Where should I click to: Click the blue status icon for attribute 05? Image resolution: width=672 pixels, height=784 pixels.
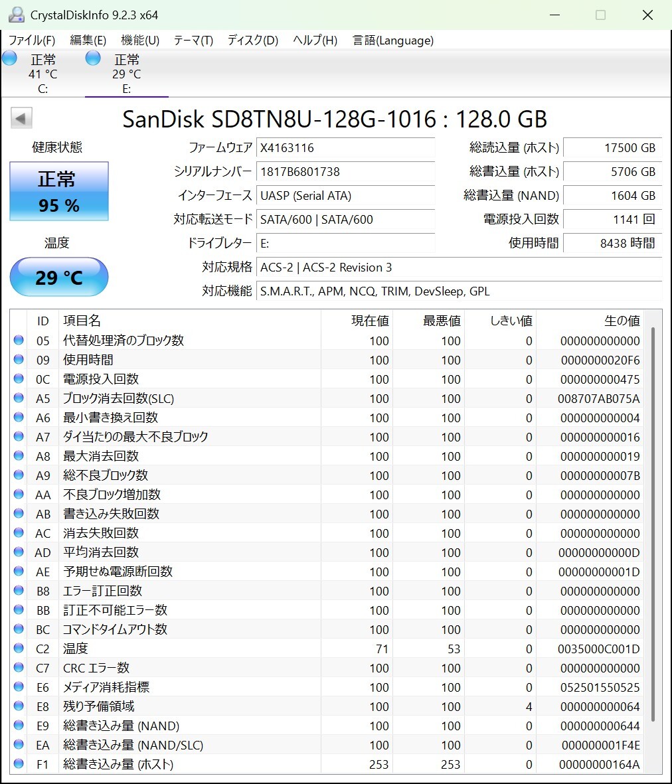(19, 341)
